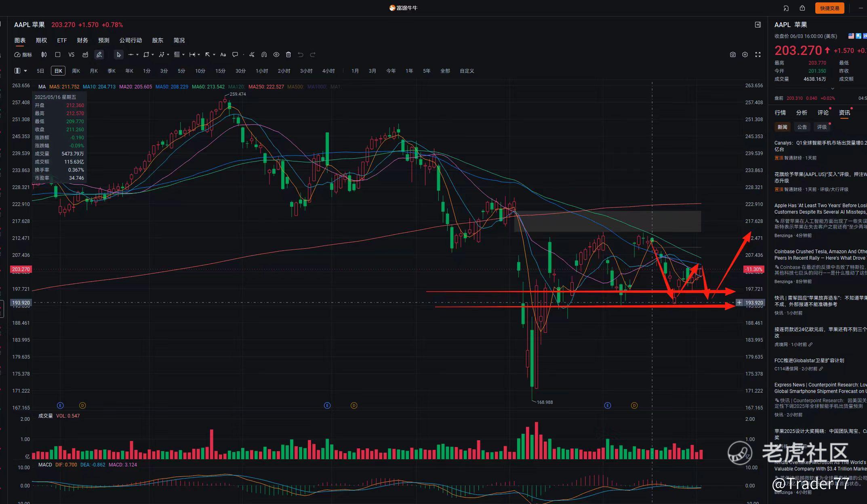This screenshot has height=504, width=867.
Task: Redo the drawing action
Action: [313, 55]
